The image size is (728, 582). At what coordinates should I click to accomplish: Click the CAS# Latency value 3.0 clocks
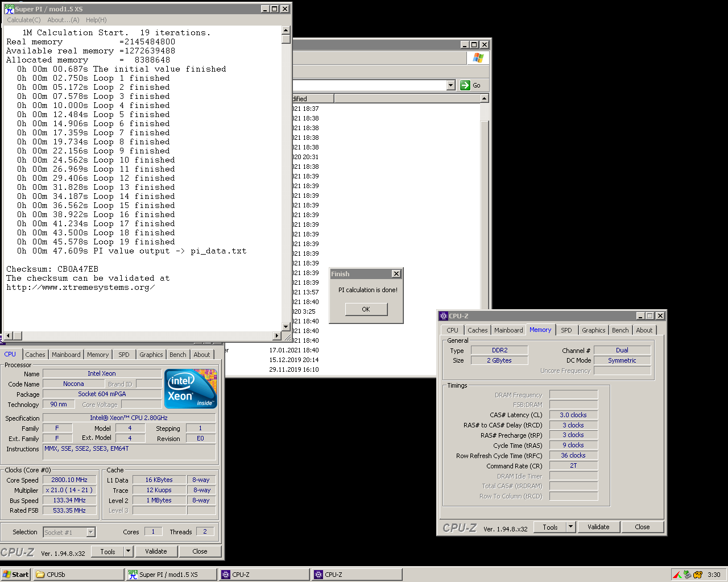(x=573, y=415)
